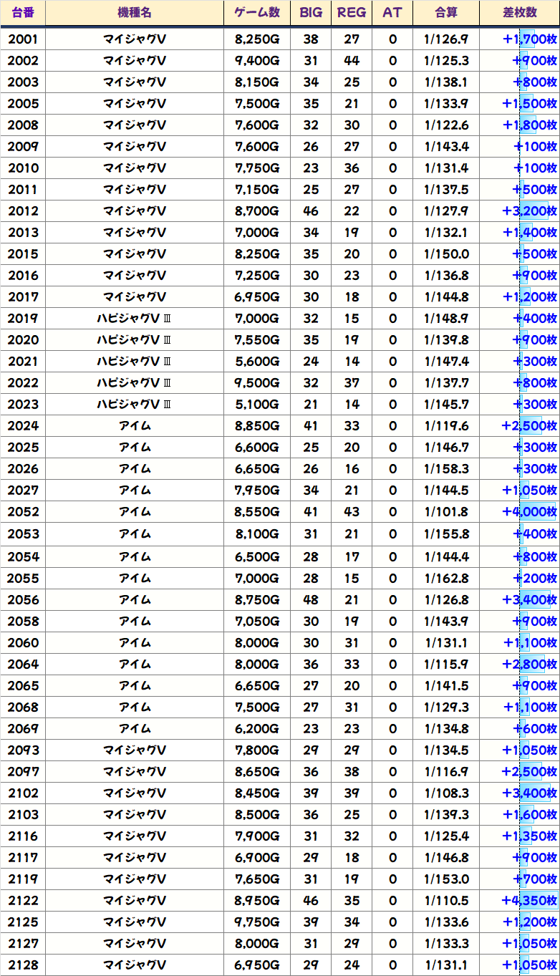Click the BIG column header
Screen dimensions: 560x976
(311, 13)
